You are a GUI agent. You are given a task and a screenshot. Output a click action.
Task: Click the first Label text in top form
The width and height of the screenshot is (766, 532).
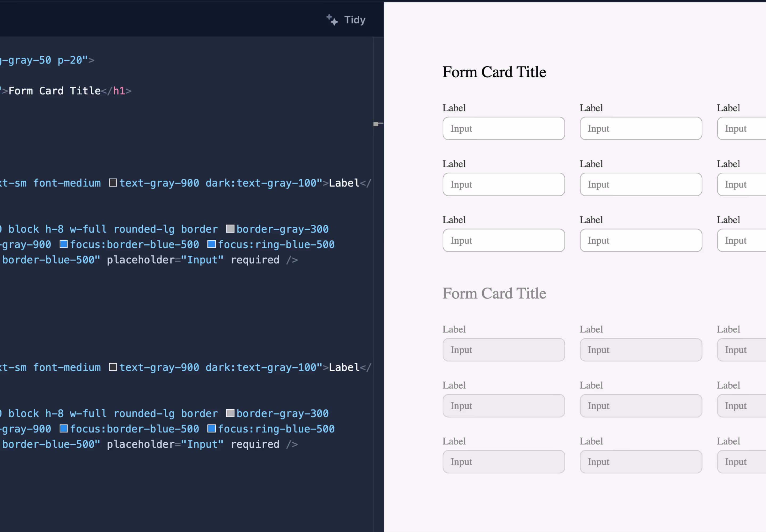(x=454, y=108)
